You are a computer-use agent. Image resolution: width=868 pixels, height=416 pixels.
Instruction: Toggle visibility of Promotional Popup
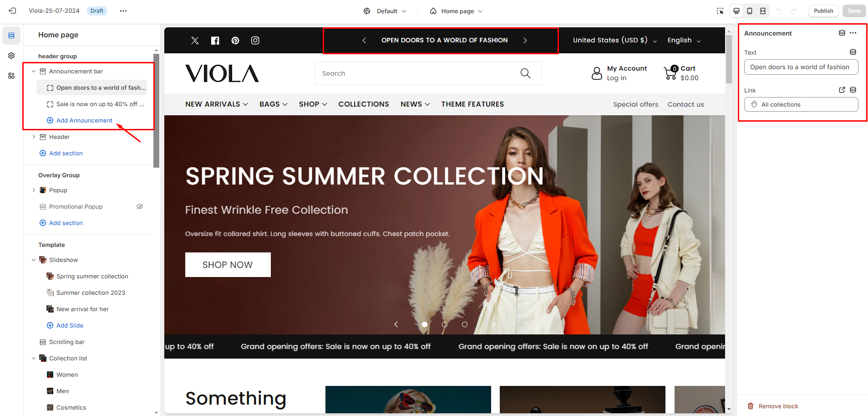140,206
